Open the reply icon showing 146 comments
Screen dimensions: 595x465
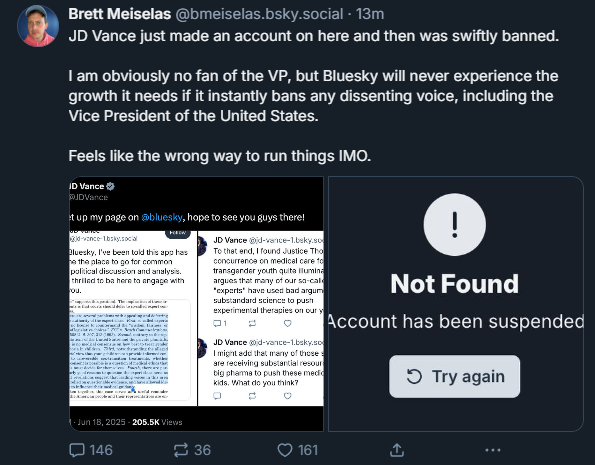click(x=91, y=450)
